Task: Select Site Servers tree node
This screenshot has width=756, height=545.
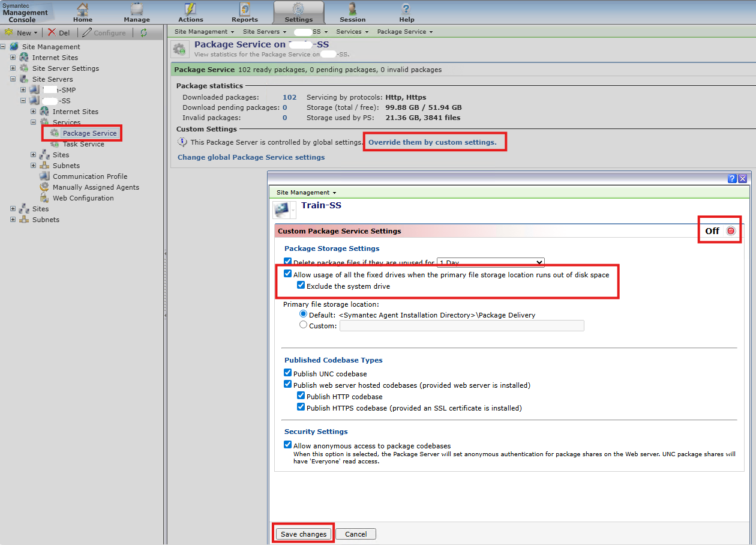Action: point(53,79)
